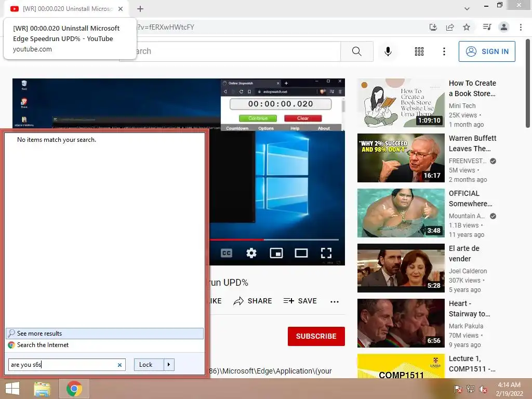This screenshot has height=399, width=532.
Task: Open the Book Store video thumbnail
Action: (401, 103)
